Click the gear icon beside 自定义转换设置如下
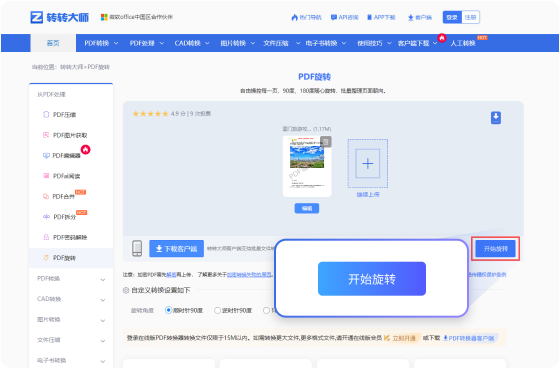This screenshot has height=369, width=560. pos(126,290)
